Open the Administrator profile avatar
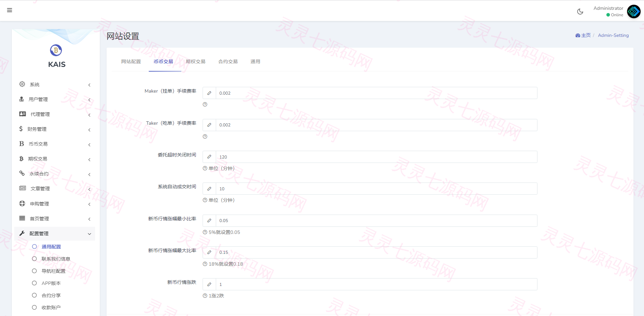The image size is (644, 316). coord(634,11)
